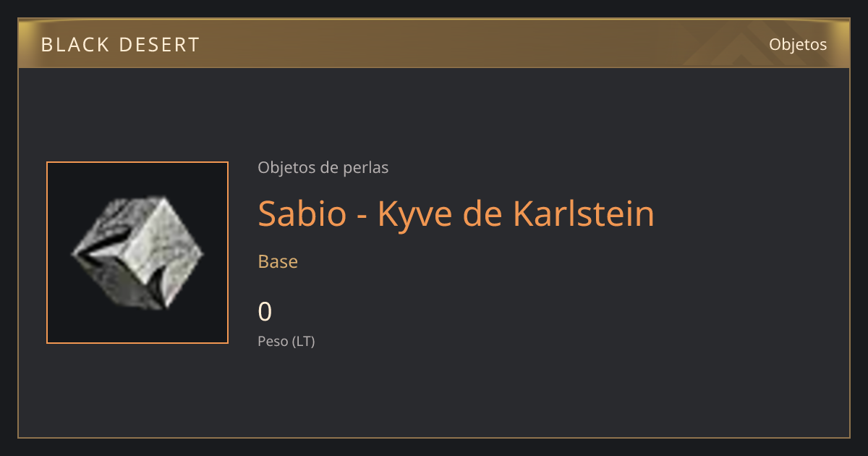Click the (LT) unit text under weight
868x456 pixels.
(x=303, y=342)
